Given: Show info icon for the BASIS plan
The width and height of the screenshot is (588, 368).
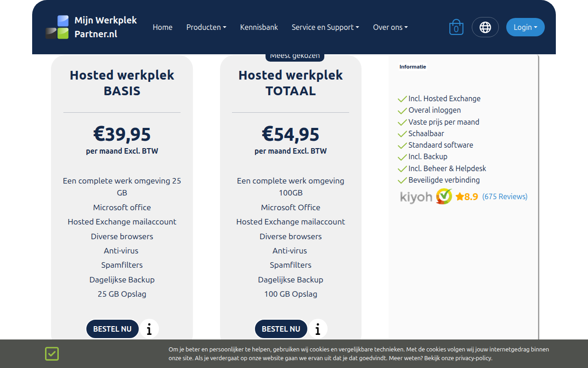Looking at the screenshot, I should point(149,329).
